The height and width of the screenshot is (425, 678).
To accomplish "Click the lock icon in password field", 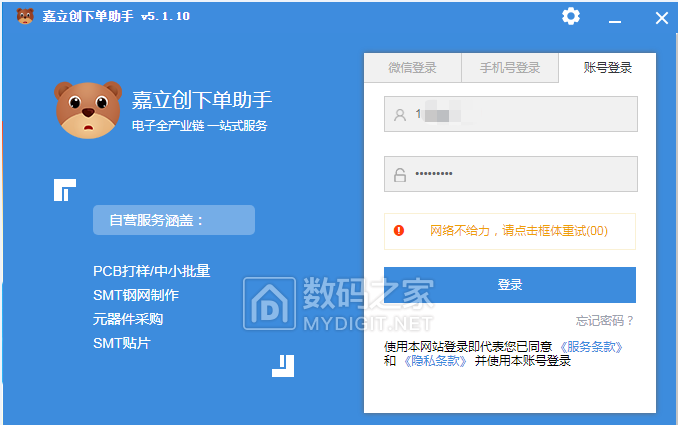I will [x=400, y=174].
